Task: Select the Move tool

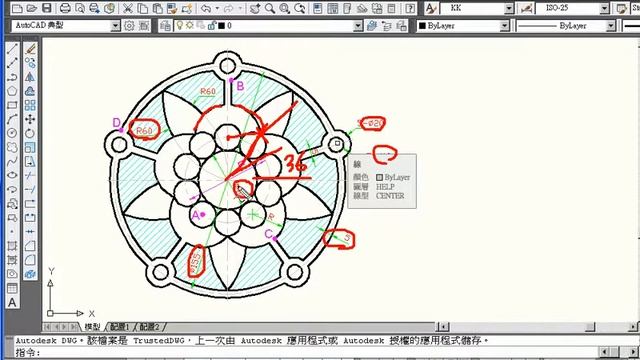Action: [x=30, y=119]
